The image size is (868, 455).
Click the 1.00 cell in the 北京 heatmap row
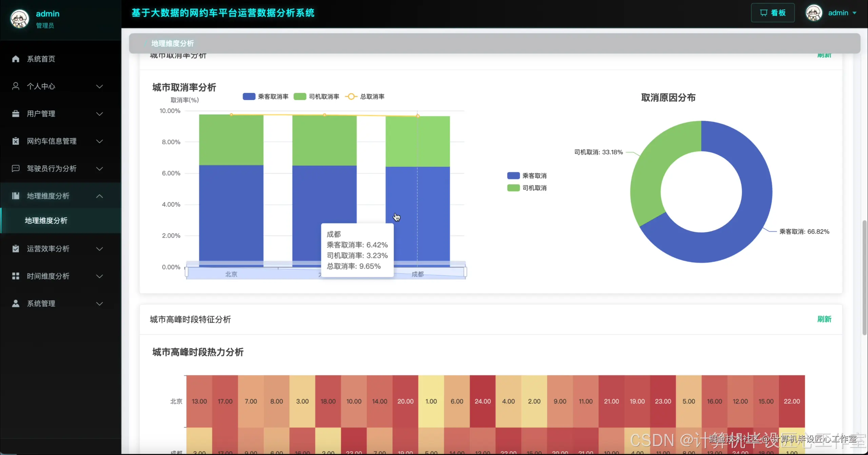click(x=431, y=401)
